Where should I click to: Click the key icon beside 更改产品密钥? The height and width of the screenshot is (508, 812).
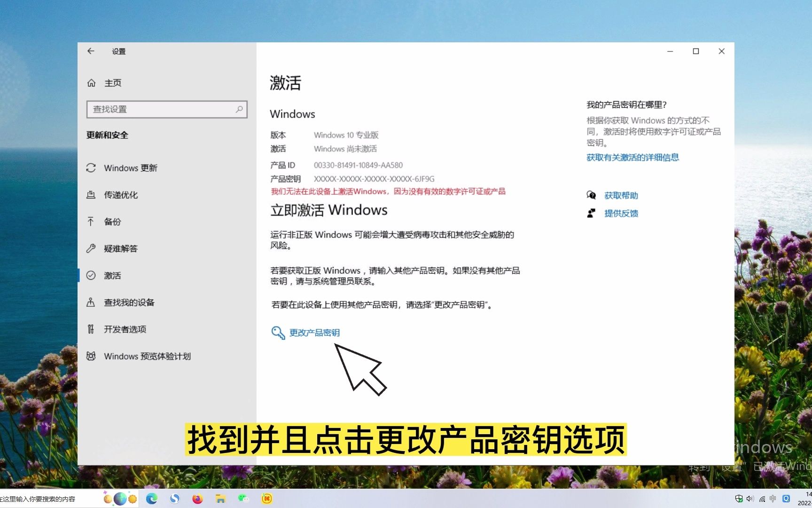(x=278, y=333)
